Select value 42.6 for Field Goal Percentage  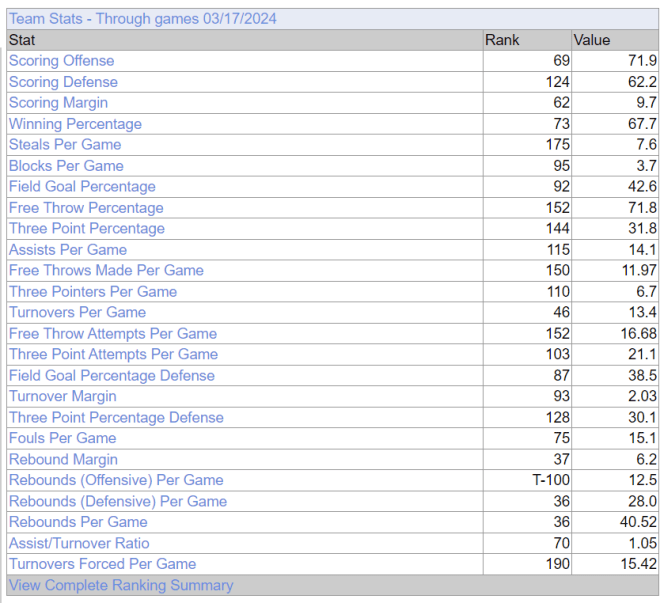pos(642,186)
